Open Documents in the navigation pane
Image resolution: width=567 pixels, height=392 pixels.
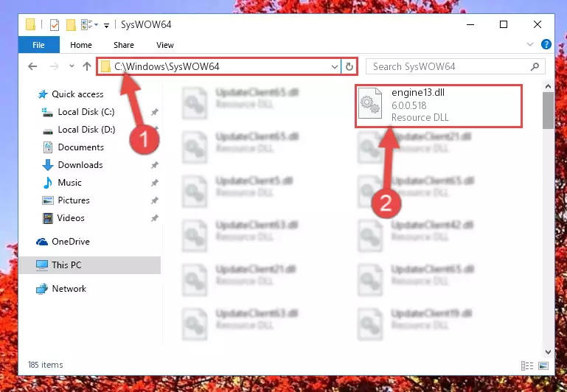(x=80, y=147)
